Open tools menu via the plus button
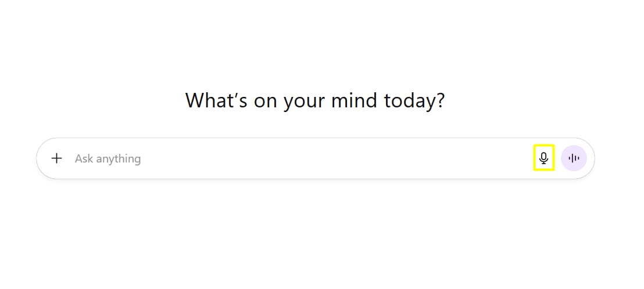This screenshot has width=644, height=289. coord(56,158)
